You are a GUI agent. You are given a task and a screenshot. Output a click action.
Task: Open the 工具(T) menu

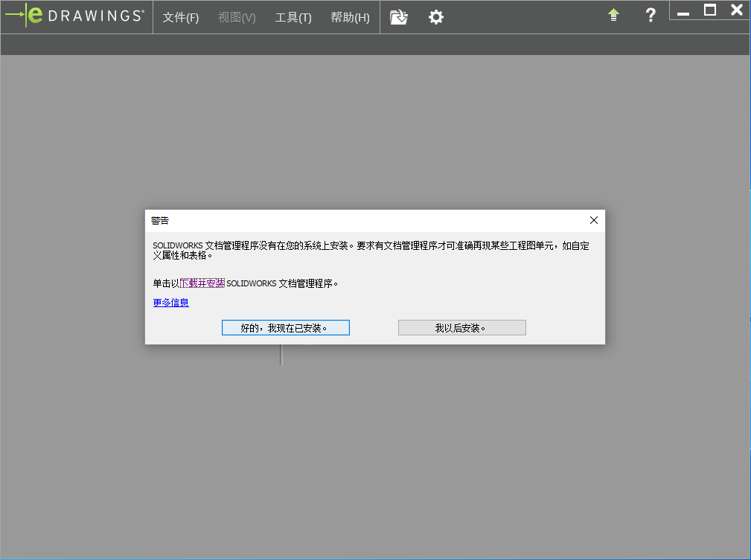pos(293,18)
